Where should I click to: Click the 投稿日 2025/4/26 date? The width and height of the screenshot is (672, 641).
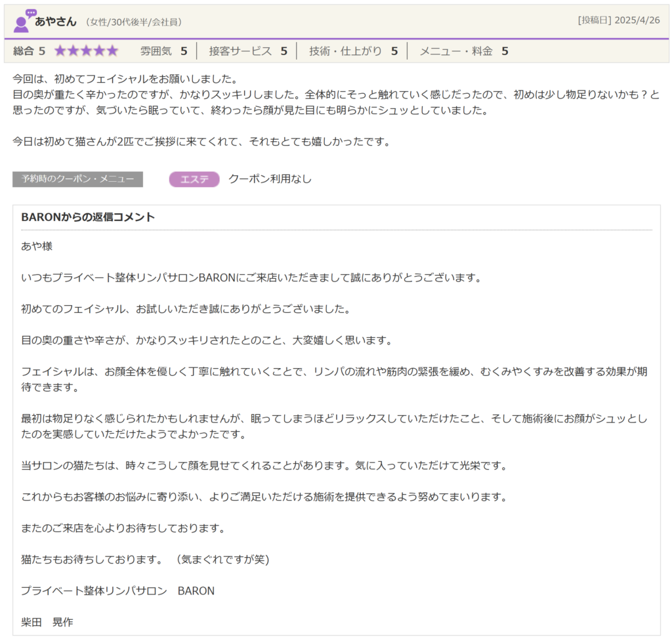tap(619, 20)
